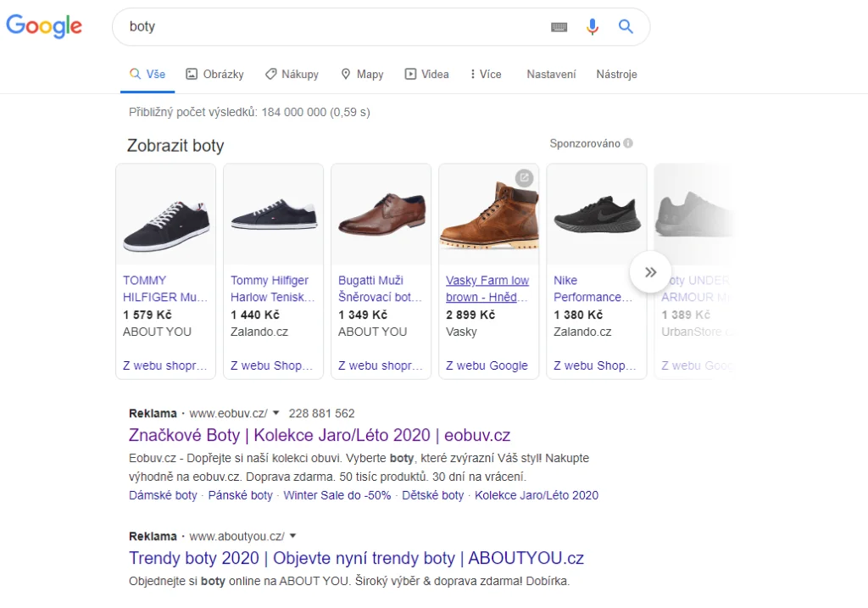Open the Vasky Farm low boot image
Screen dimensions: 868x608
pos(488,215)
